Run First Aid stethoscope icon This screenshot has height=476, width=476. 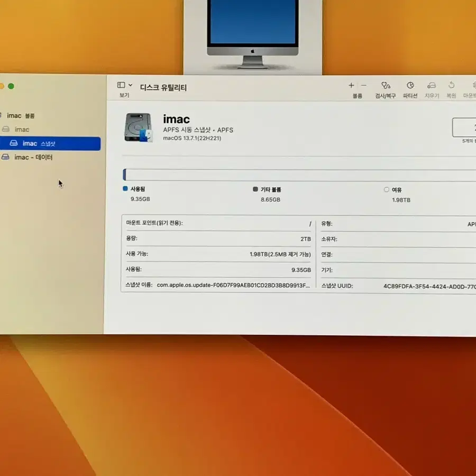tap(386, 85)
